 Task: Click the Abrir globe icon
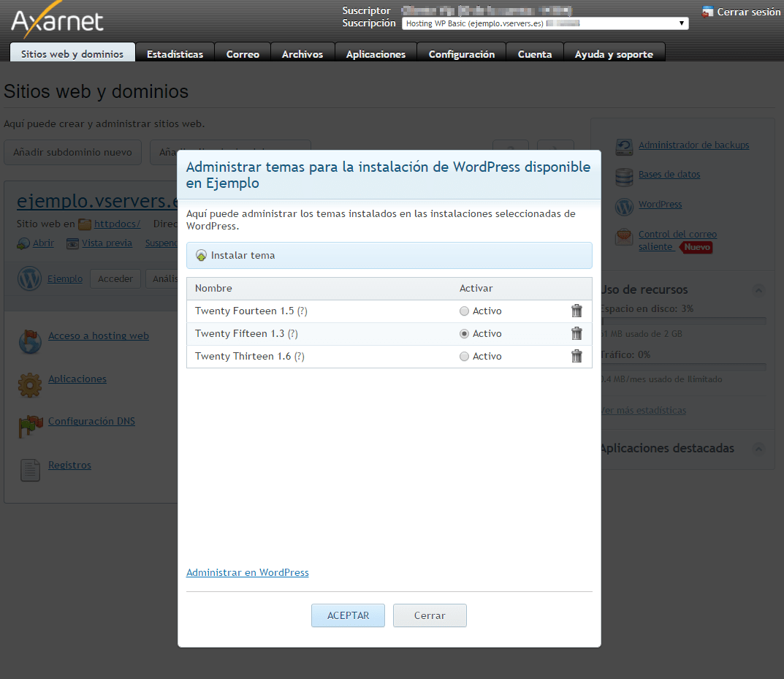coord(23,243)
